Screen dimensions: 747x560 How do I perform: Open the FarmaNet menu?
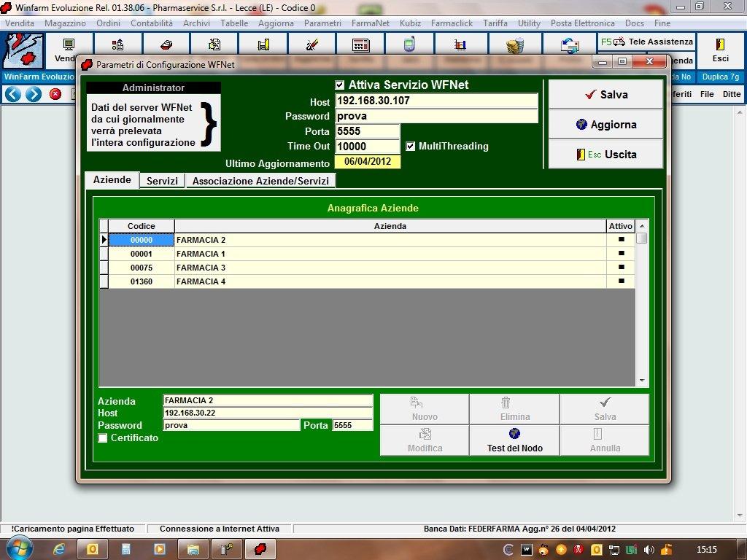pos(370,23)
